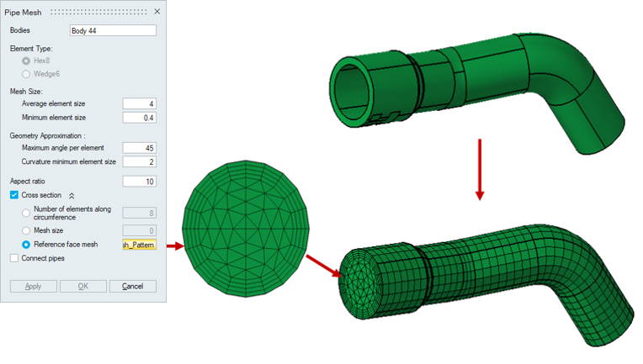Image resolution: width=643 pixels, height=364 pixels.
Task: Select the Wedge6 element type
Action: click(x=26, y=74)
